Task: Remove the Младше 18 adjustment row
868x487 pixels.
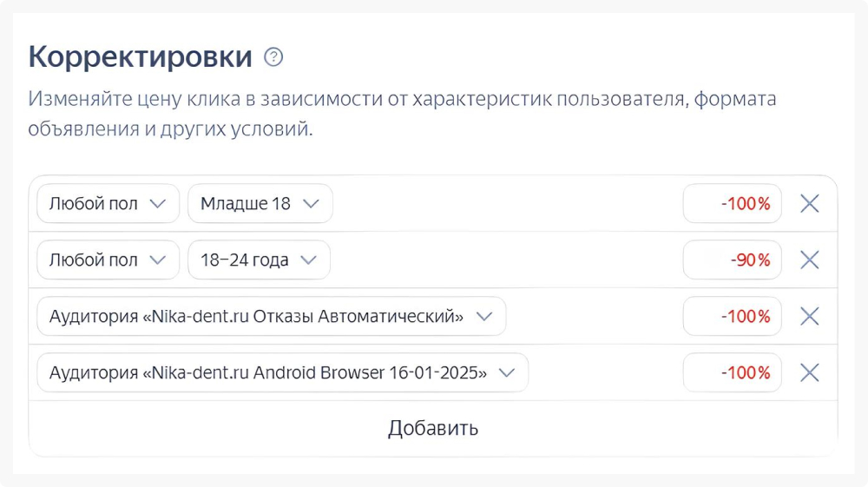Action: pyautogui.click(x=809, y=204)
